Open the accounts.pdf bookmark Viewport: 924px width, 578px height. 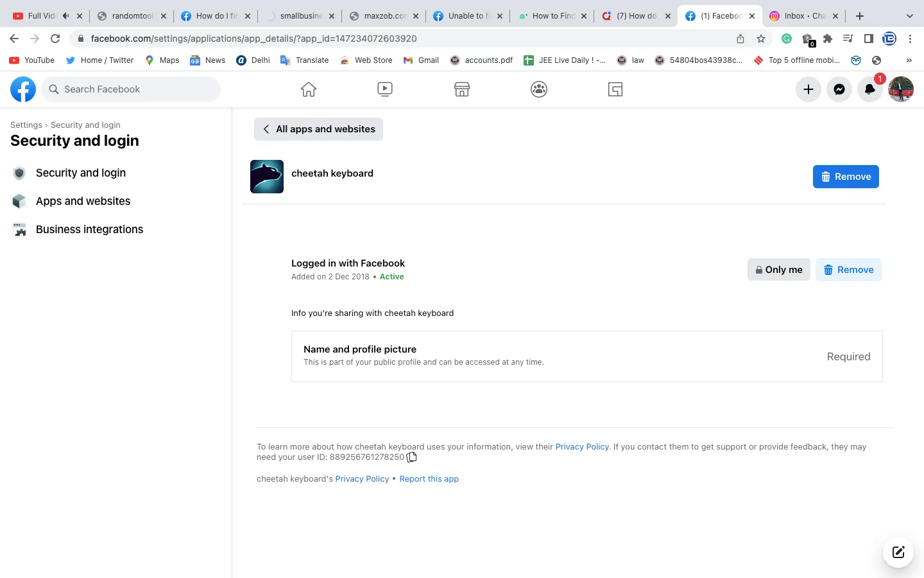(481, 60)
